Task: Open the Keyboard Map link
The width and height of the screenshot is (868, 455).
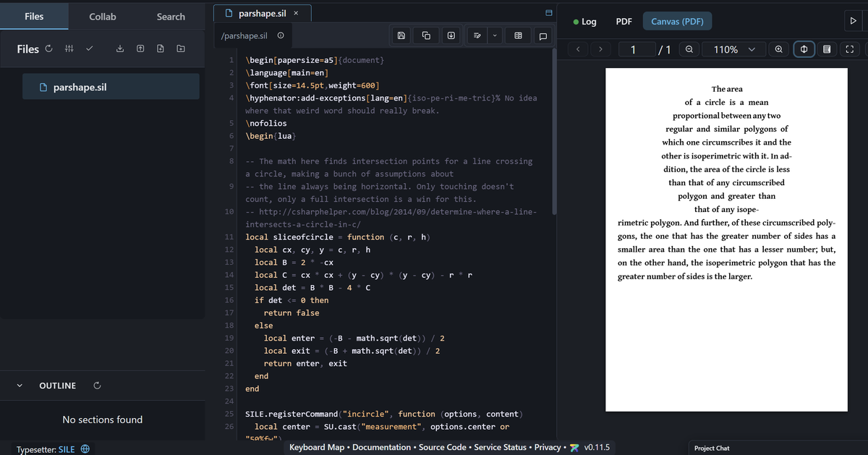Action: [x=317, y=447]
